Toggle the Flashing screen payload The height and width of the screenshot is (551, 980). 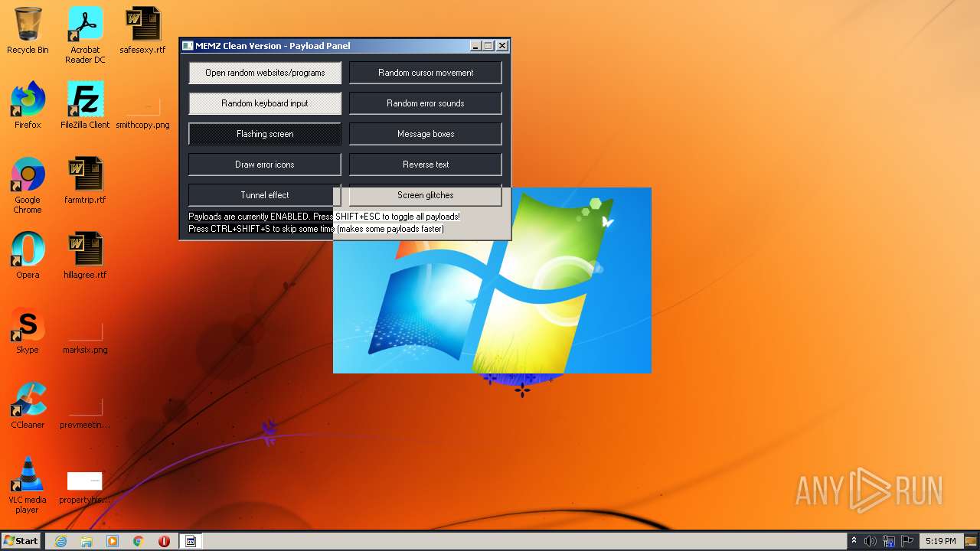coord(265,134)
